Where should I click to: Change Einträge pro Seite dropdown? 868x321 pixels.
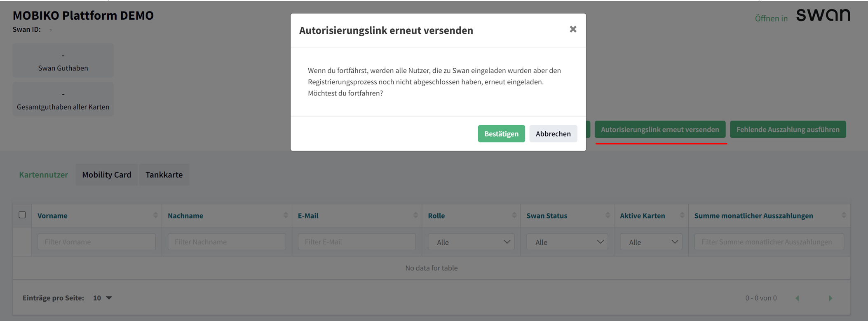(103, 298)
